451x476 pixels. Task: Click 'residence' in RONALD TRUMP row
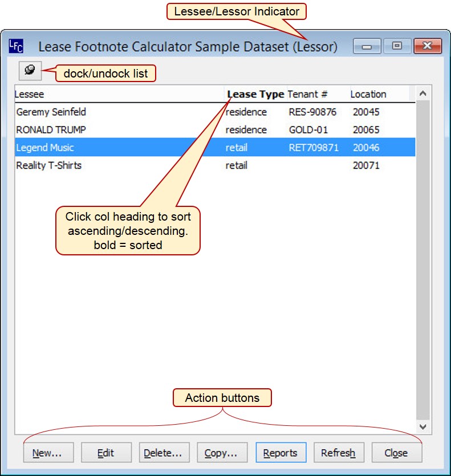(x=246, y=130)
